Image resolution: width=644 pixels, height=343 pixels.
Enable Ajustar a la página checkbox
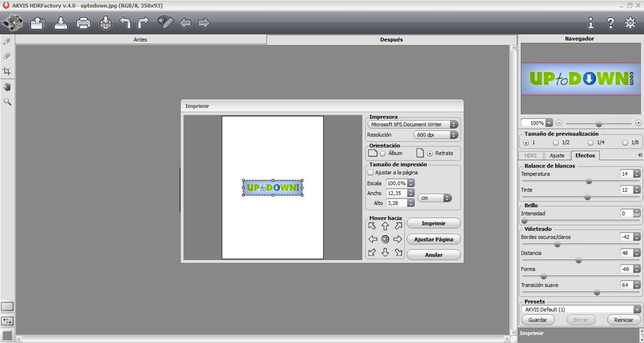[371, 172]
